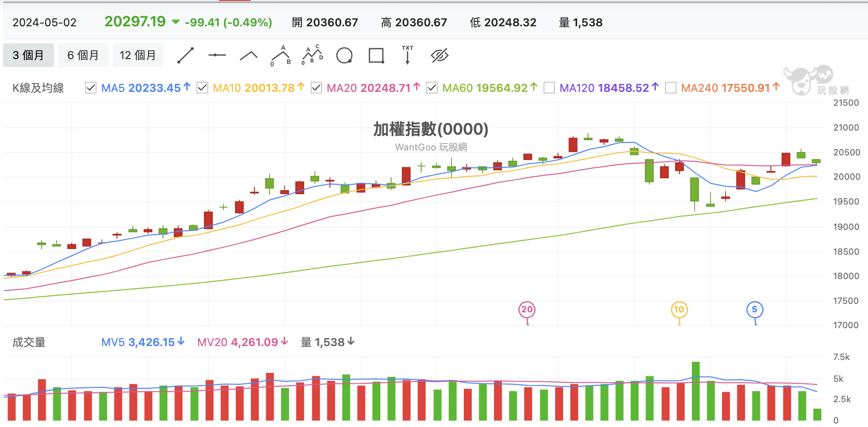
Task: Select the horizontal line drawing tool
Action: (217, 55)
